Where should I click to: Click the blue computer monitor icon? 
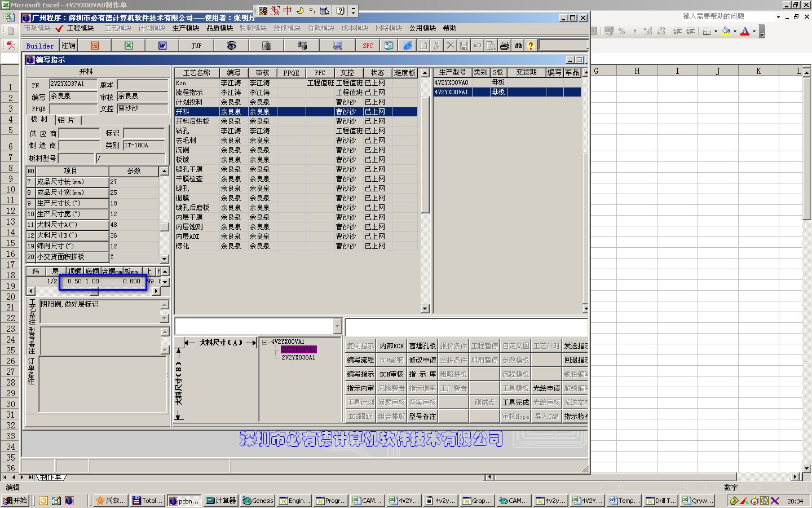pyautogui.click(x=337, y=46)
